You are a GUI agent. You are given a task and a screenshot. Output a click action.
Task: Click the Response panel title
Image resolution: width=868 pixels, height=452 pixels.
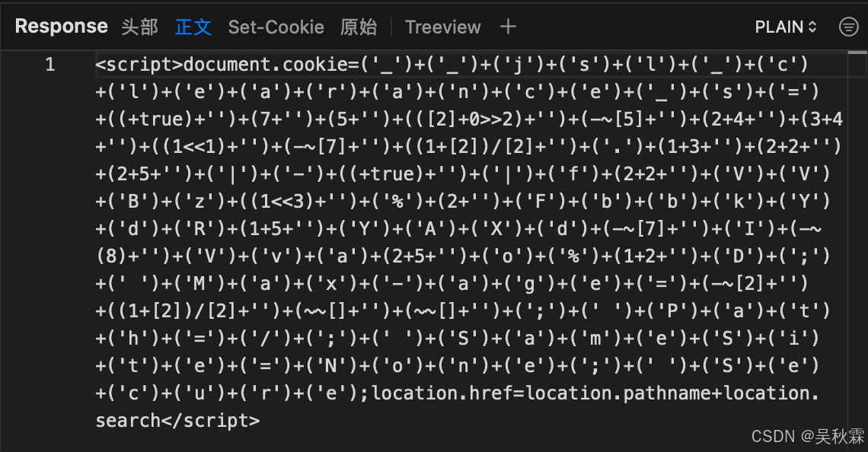[62, 26]
